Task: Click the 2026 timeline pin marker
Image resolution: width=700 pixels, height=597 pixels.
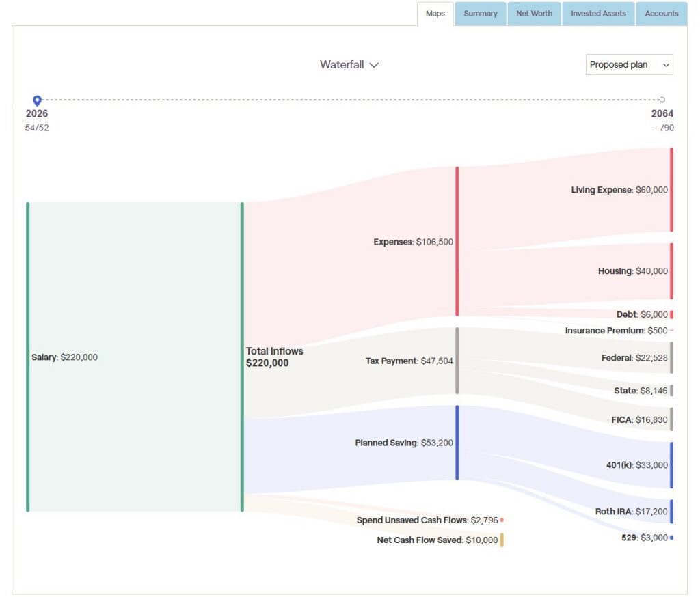Action: [37, 100]
